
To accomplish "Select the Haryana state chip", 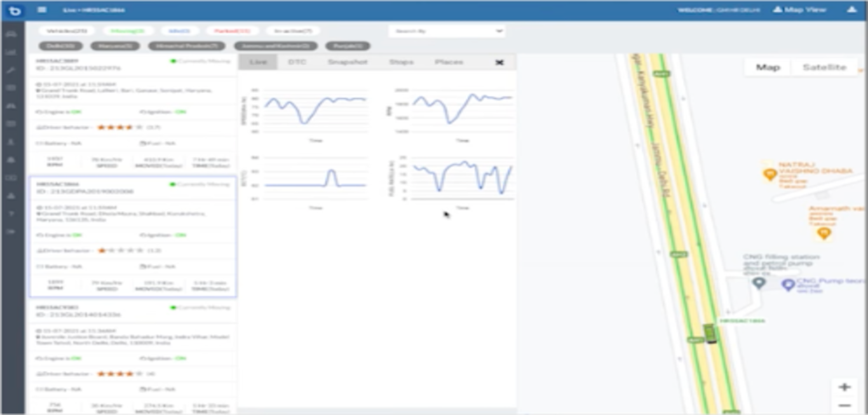I will coord(115,46).
